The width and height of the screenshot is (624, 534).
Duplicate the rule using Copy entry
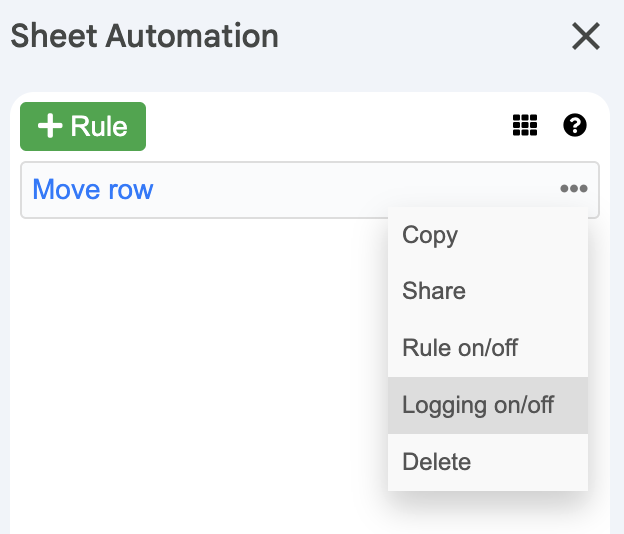pyautogui.click(x=430, y=235)
